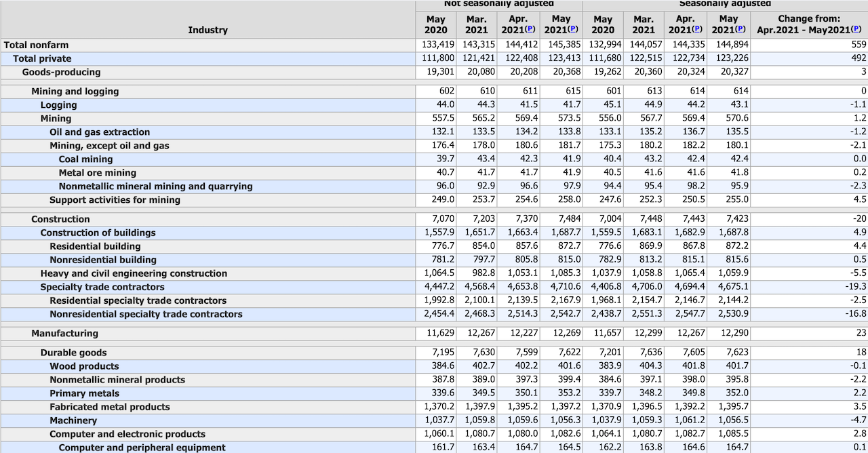This screenshot has width=868, height=453.
Task: Click Logging's change value -1.1
Action: point(859,104)
